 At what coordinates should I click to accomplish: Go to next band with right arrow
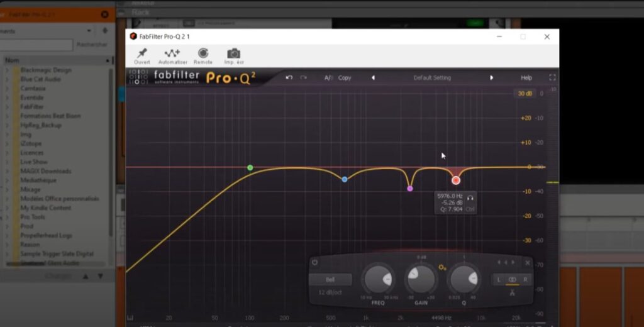(x=513, y=262)
